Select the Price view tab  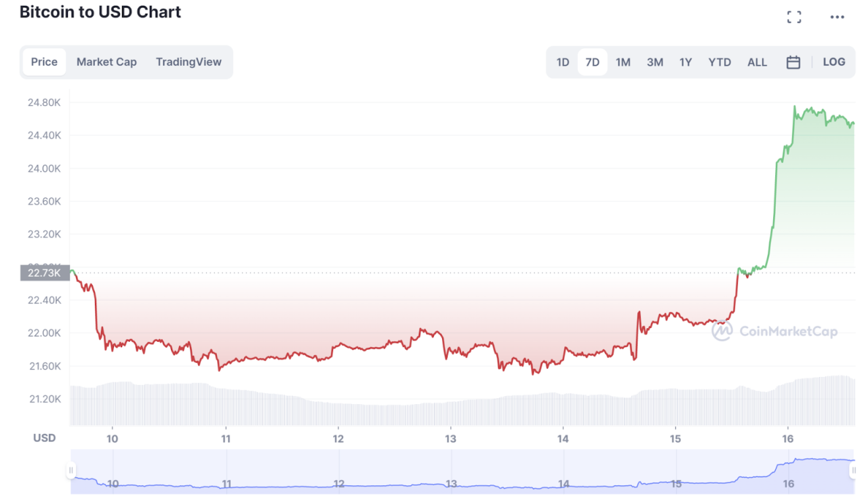[x=44, y=61]
